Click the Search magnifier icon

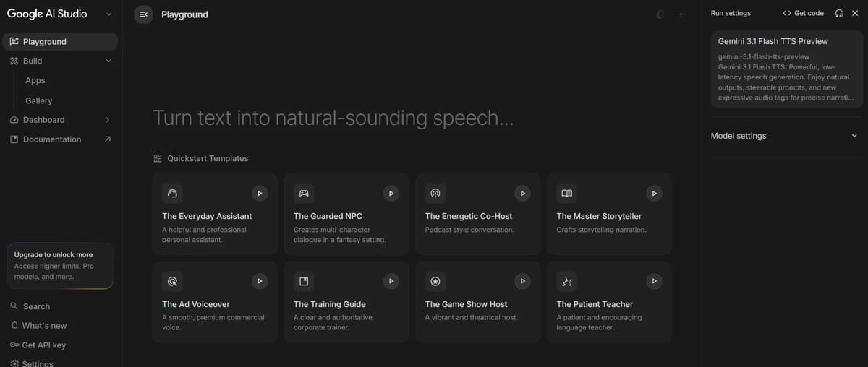14,306
